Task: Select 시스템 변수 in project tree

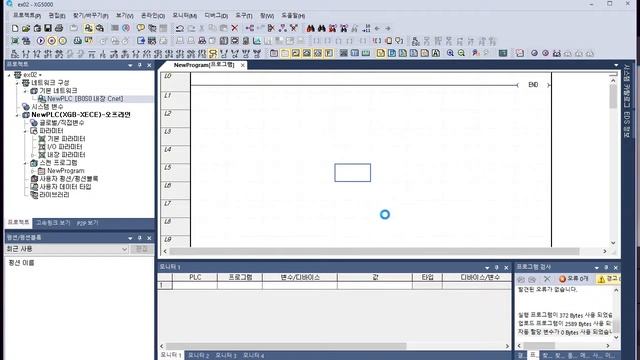Action: (x=47, y=107)
